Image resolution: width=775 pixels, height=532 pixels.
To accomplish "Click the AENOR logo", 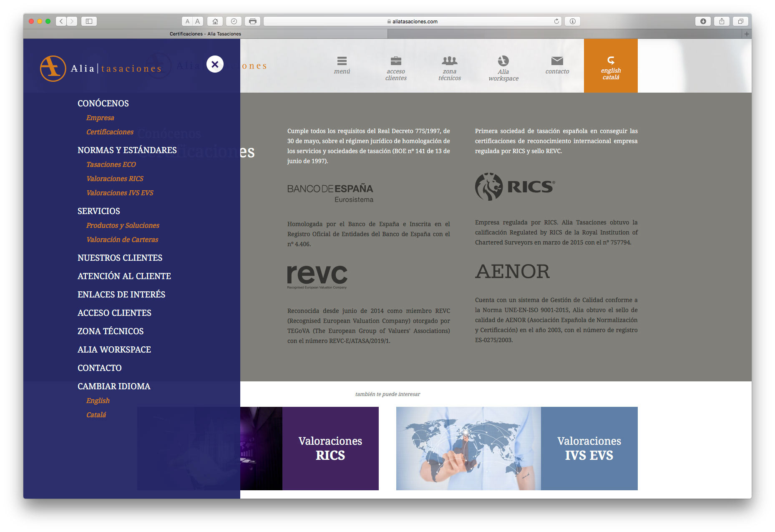I will click(x=512, y=272).
